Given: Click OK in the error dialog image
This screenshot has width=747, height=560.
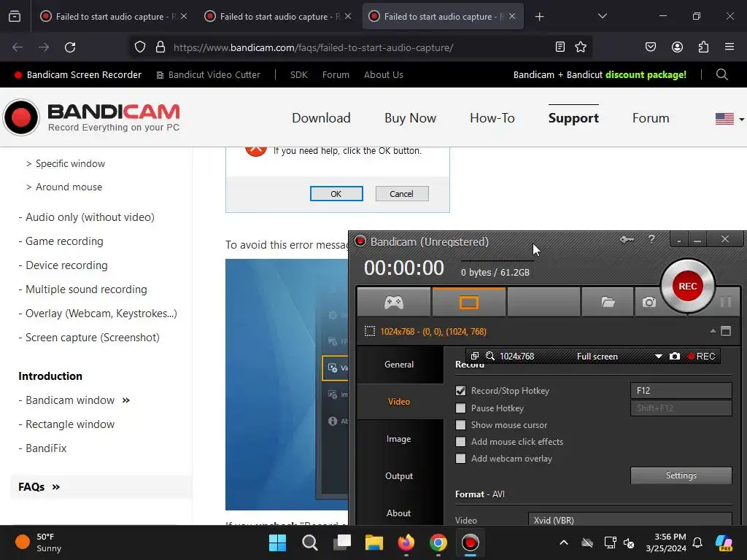Looking at the screenshot, I should 336,194.
